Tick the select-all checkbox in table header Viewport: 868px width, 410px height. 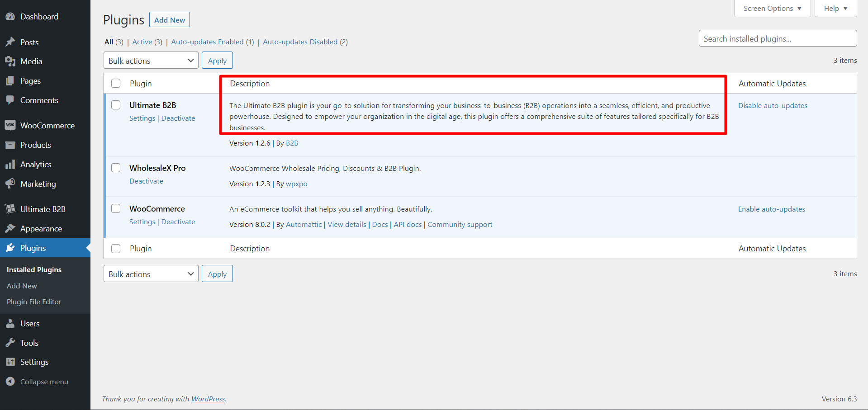pos(116,83)
